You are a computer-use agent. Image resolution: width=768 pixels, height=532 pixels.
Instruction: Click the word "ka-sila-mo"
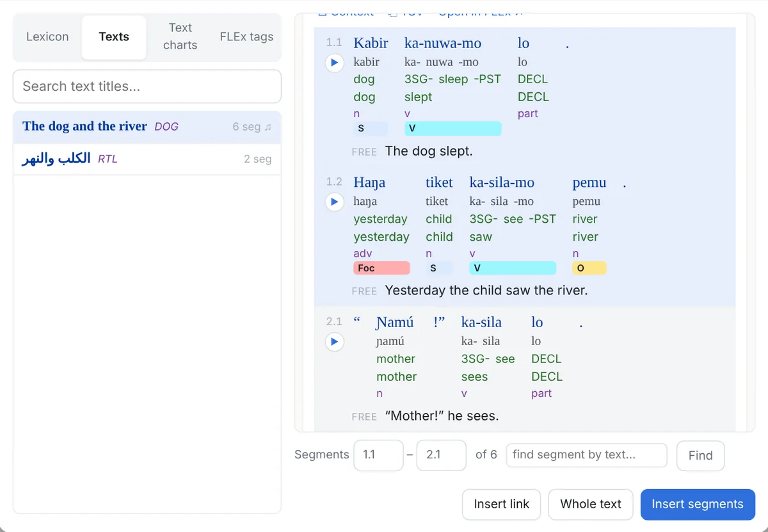coord(502,182)
